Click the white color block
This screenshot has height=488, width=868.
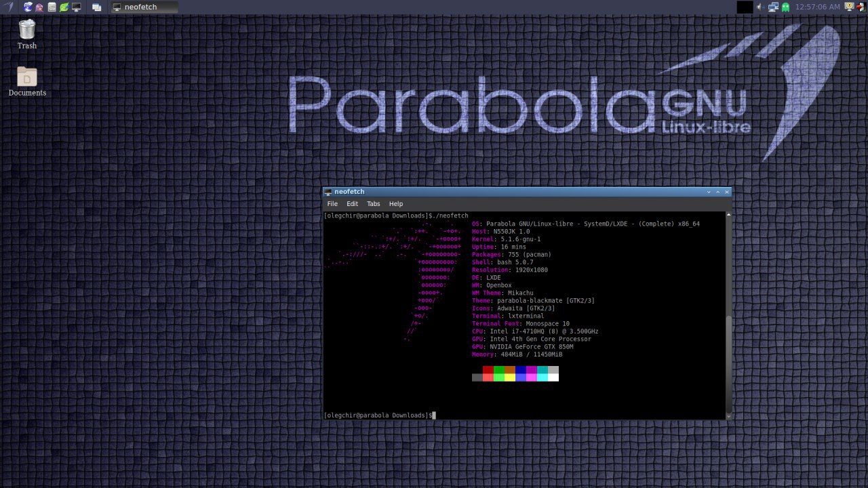pyautogui.click(x=553, y=378)
